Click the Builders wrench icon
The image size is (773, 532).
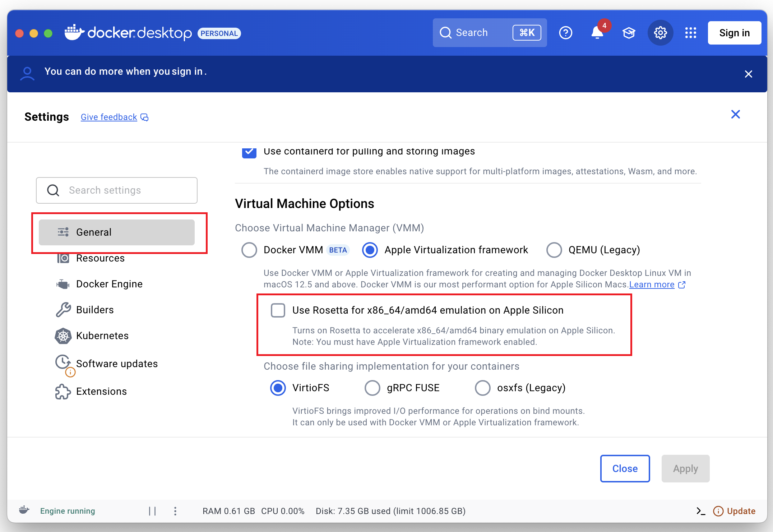coord(63,310)
